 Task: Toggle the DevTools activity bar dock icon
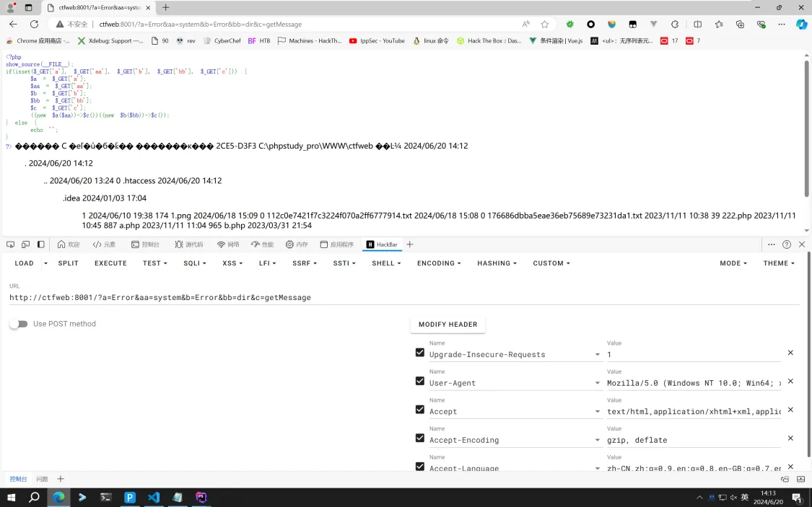point(41,244)
